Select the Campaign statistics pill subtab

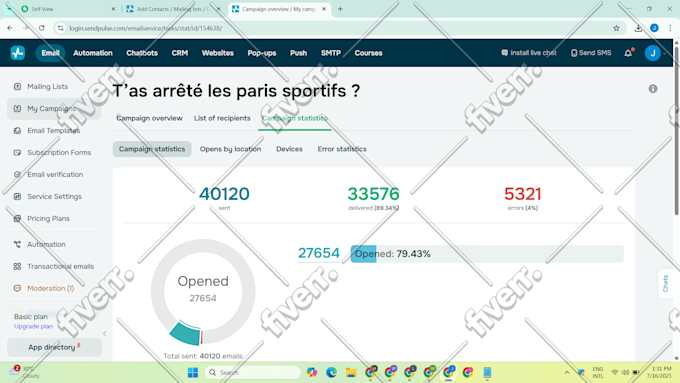pos(152,149)
